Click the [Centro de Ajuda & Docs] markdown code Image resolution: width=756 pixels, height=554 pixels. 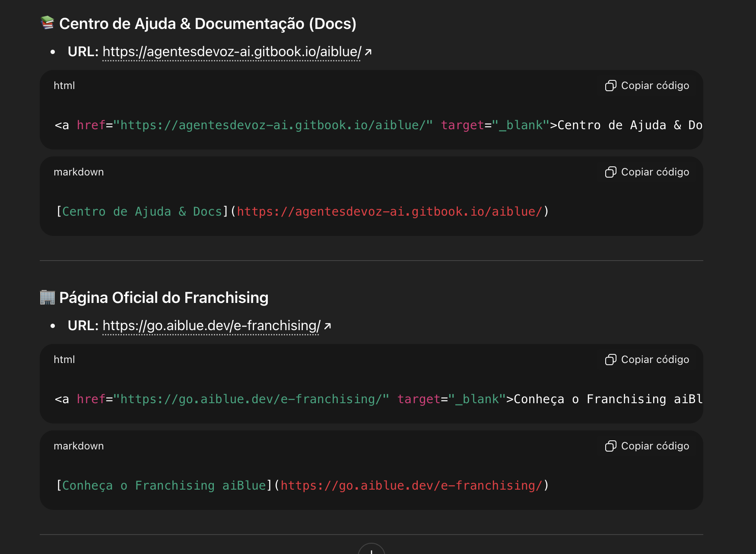(302, 212)
